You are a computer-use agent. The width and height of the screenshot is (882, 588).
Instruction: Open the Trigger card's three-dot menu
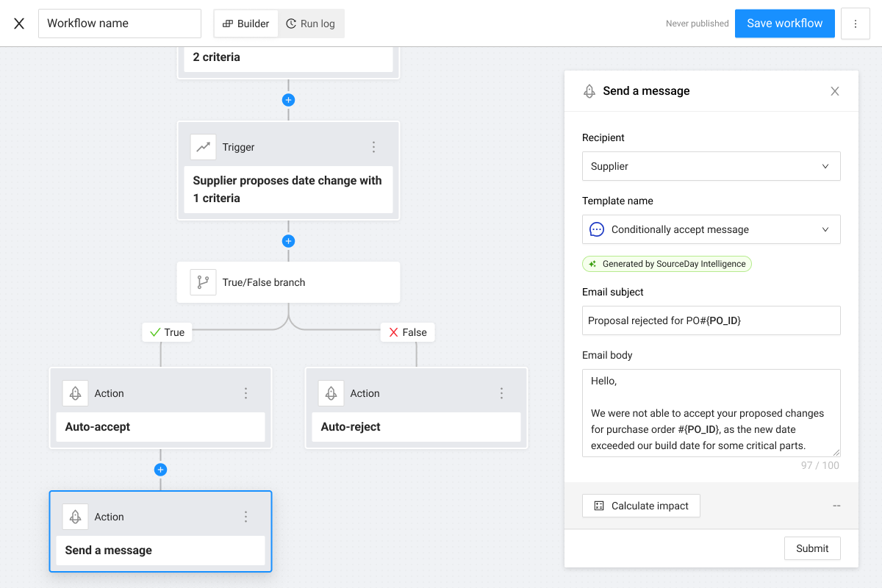[373, 147]
